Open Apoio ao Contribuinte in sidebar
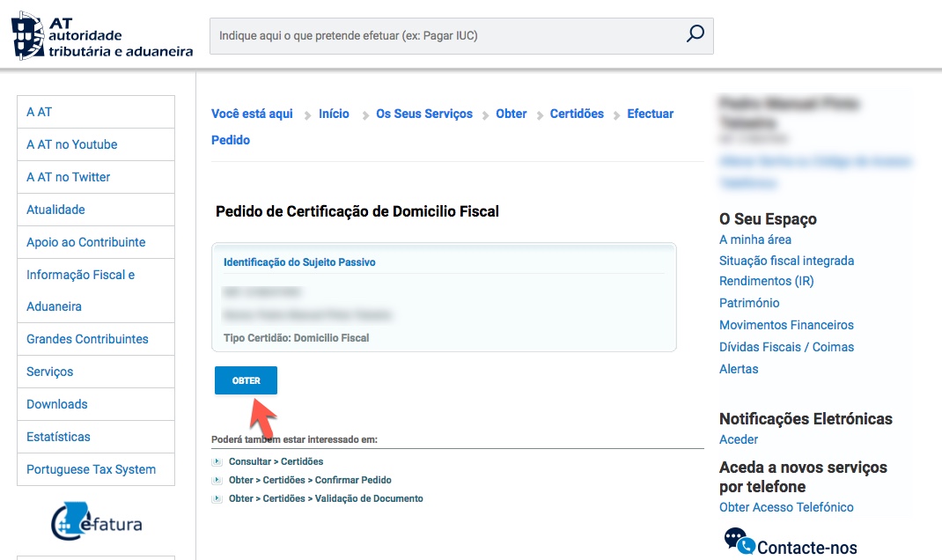 85,242
